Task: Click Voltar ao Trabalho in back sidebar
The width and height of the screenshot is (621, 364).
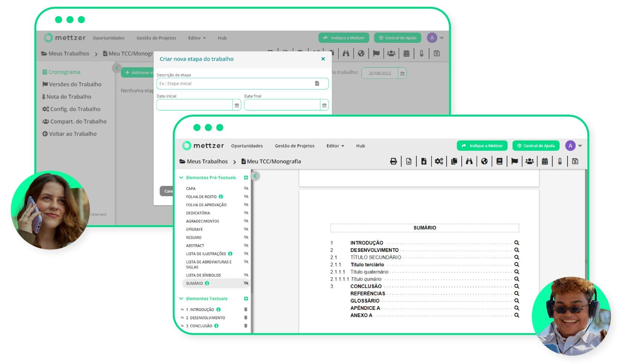Action: (x=69, y=134)
